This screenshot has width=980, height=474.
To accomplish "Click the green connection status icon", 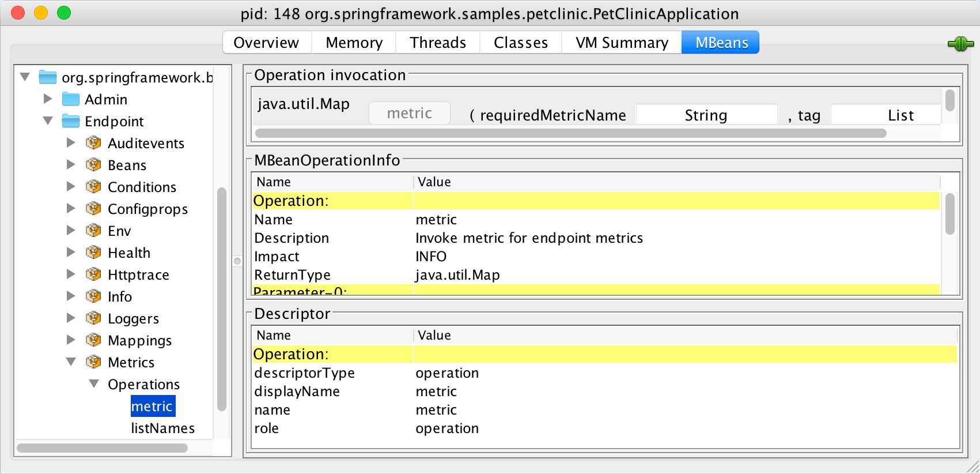I will (960, 44).
